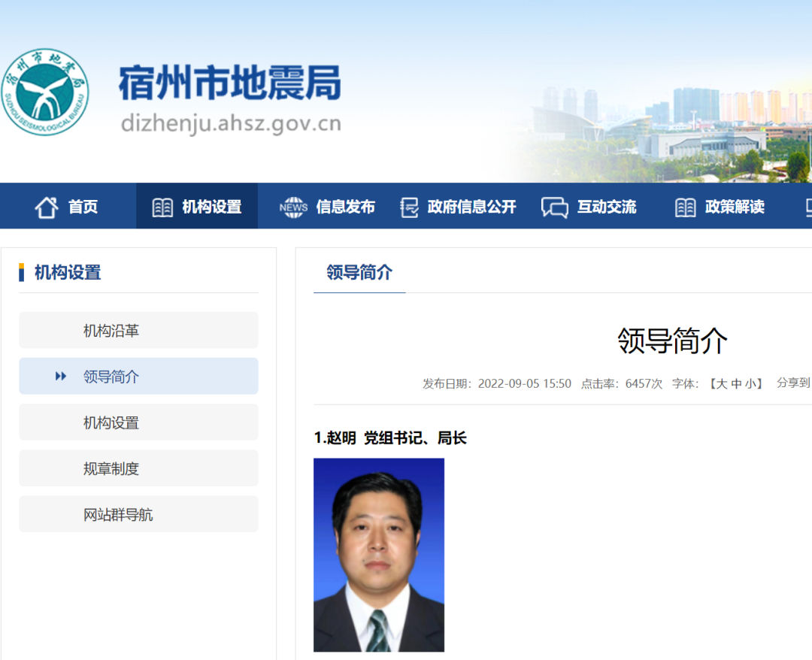Open 政策解读 in the navigation bar
Viewport: 812px width, 660px height.
pyautogui.click(x=735, y=207)
